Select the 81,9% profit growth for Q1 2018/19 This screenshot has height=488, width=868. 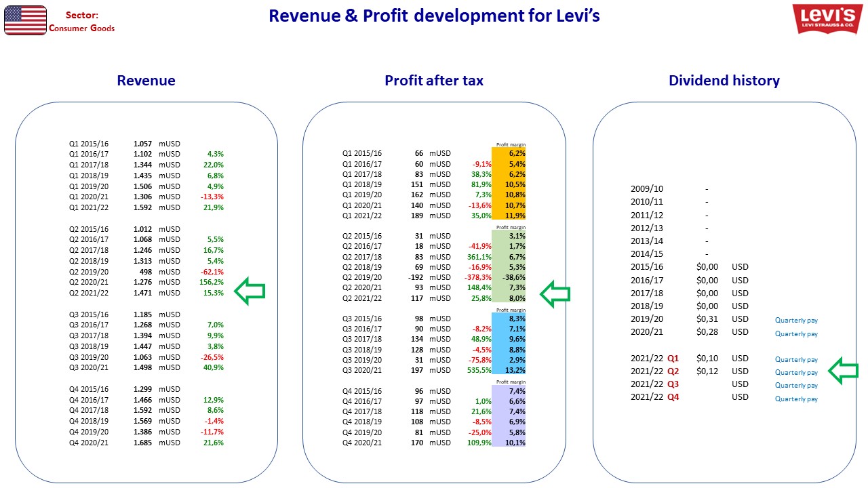point(481,184)
